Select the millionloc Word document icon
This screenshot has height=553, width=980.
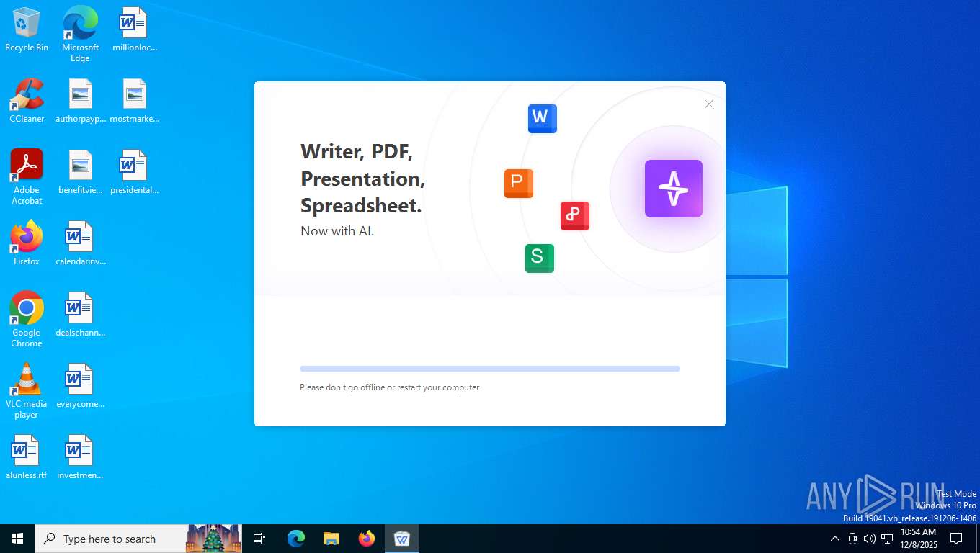(134, 30)
